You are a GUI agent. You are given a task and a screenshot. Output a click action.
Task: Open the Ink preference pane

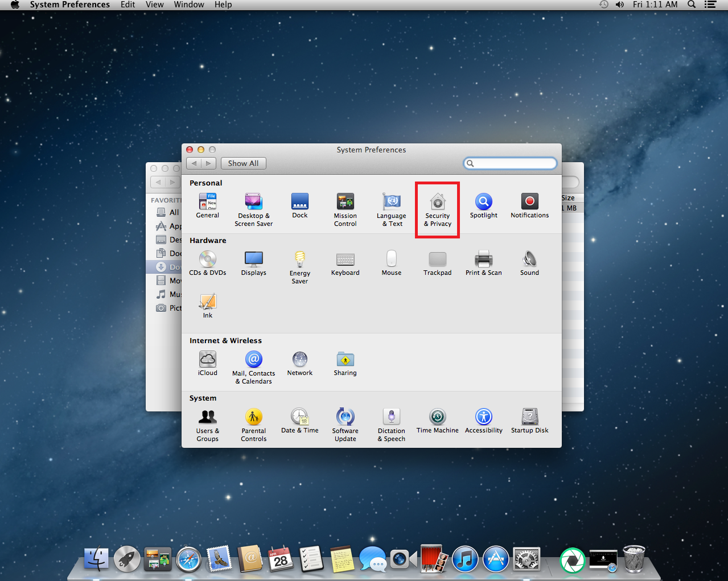coord(208,306)
